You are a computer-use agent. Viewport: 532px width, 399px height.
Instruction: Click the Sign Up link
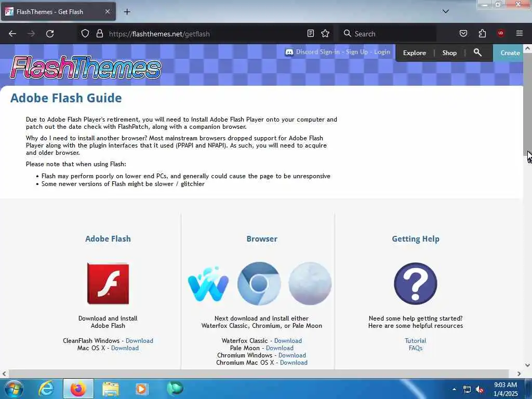click(356, 52)
